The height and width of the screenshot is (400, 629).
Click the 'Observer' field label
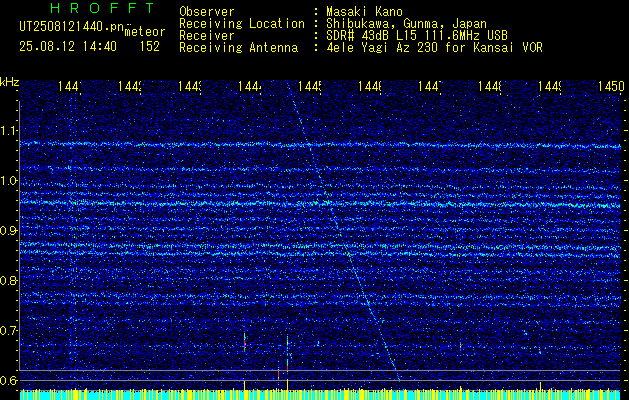coord(207,11)
